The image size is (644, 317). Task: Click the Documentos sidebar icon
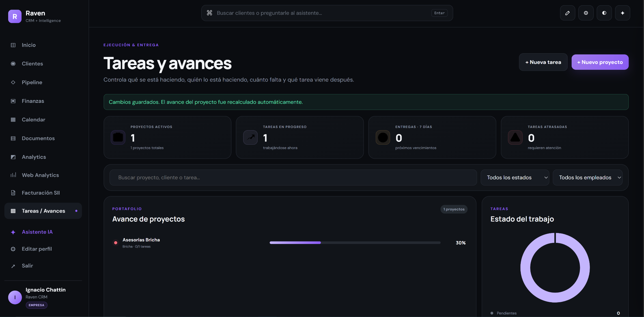(x=13, y=138)
